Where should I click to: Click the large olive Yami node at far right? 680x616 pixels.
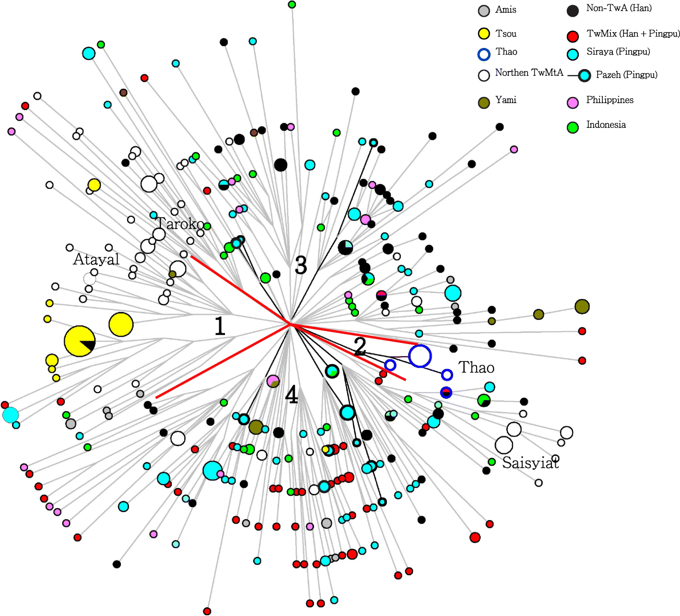(582, 306)
